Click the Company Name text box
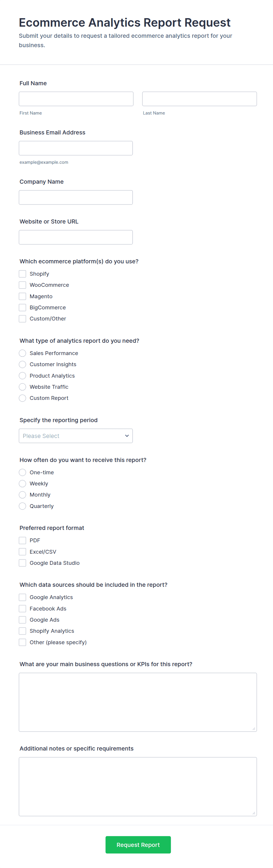This screenshot has width=273, height=868. pyautogui.click(x=76, y=197)
